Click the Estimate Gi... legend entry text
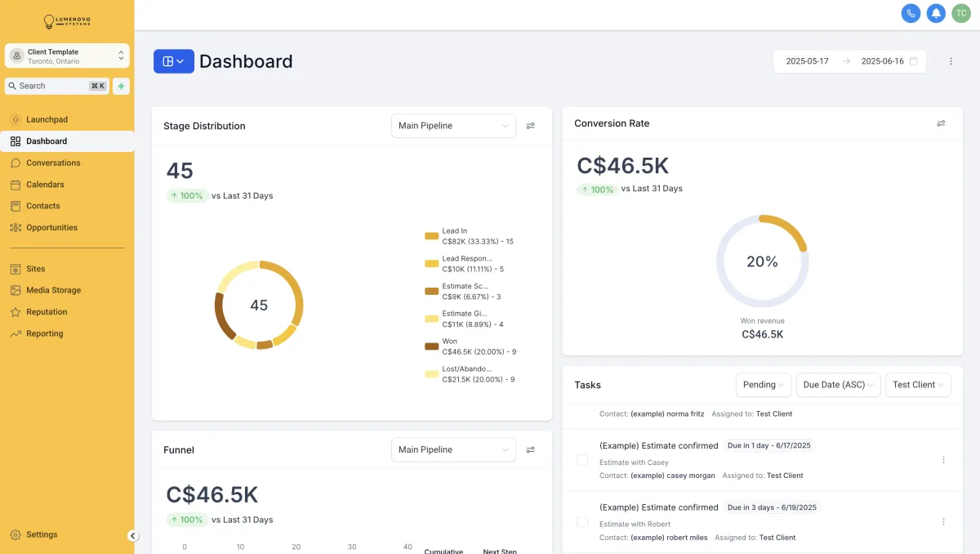 coord(473,319)
